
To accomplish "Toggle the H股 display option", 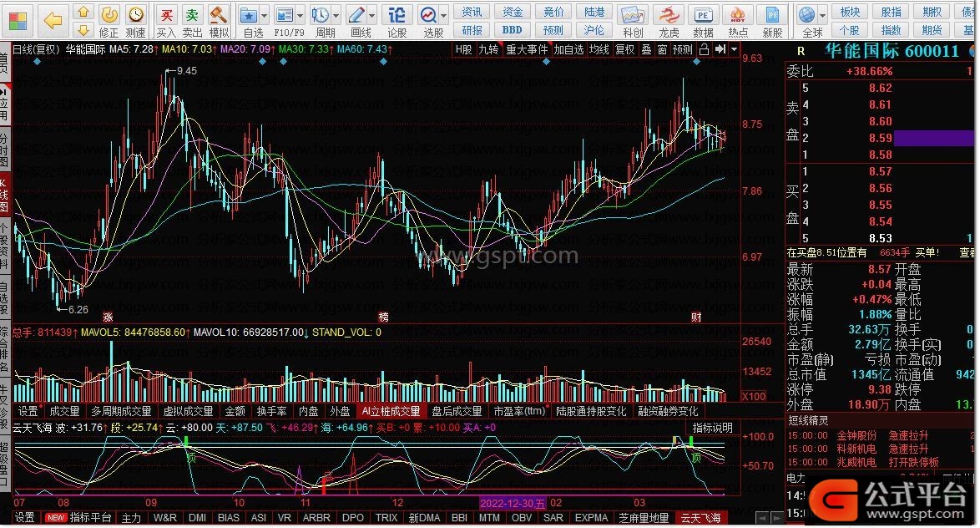I will click(463, 49).
